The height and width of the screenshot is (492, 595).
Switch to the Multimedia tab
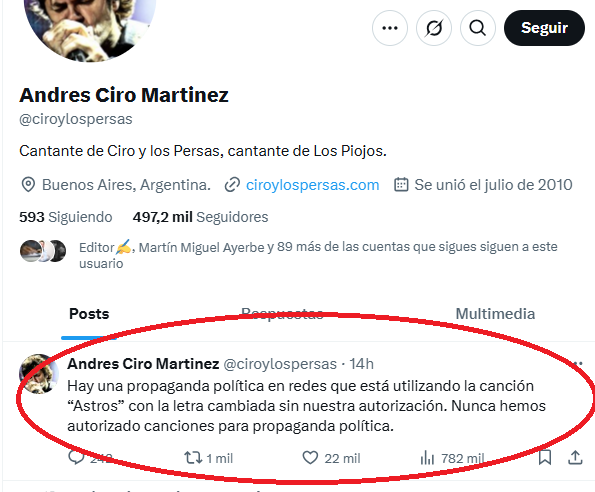point(495,314)
